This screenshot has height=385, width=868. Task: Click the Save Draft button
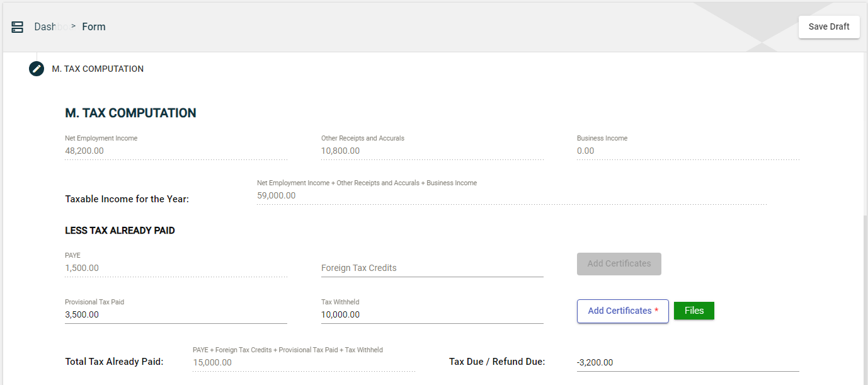828,27
